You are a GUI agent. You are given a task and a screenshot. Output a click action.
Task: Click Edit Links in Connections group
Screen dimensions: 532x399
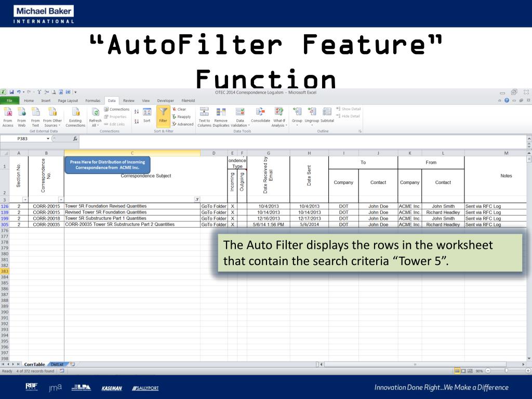(x=114, y=124)
